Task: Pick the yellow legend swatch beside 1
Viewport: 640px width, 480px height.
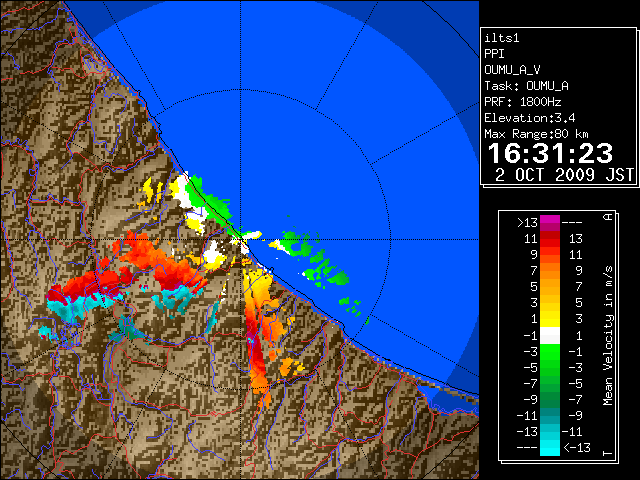Action: [550, 319]
